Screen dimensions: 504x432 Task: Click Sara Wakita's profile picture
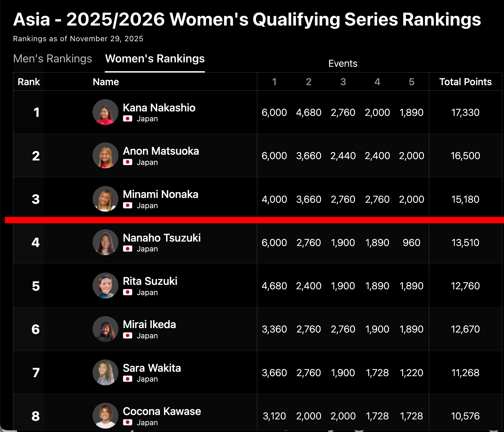(105, 372)
